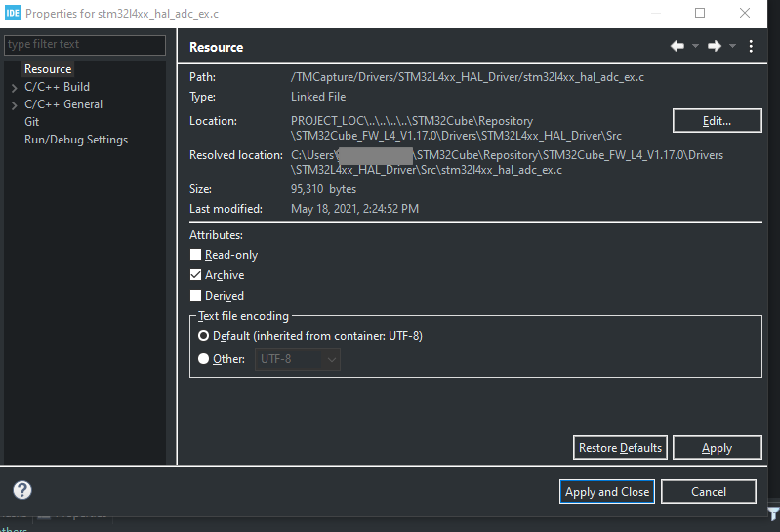The image size is (780, 532).
Task: Select the Other encoding radio button
Action: pyautogui.click(x=203, y=359)
